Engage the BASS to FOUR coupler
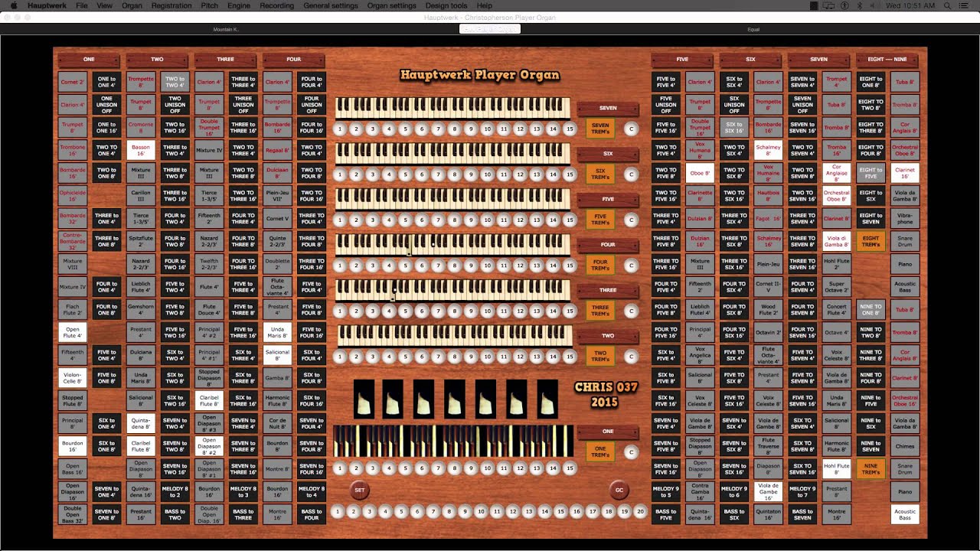The image size is (980, 551). tap(312, 514)
